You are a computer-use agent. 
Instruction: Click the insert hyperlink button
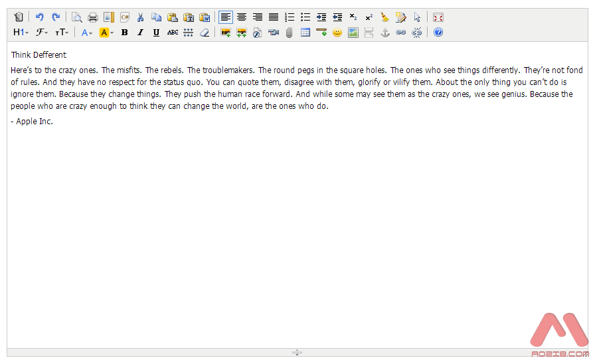[400, 32]
